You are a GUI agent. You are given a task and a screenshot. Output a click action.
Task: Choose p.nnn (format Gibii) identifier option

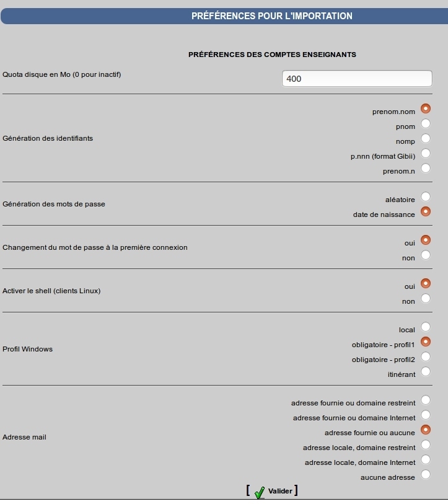(426, 153)
